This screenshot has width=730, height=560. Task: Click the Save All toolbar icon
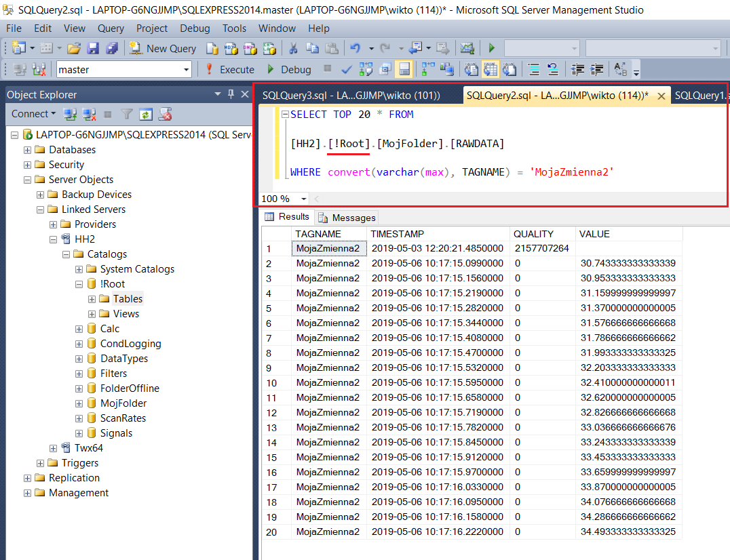pos(112,48)
